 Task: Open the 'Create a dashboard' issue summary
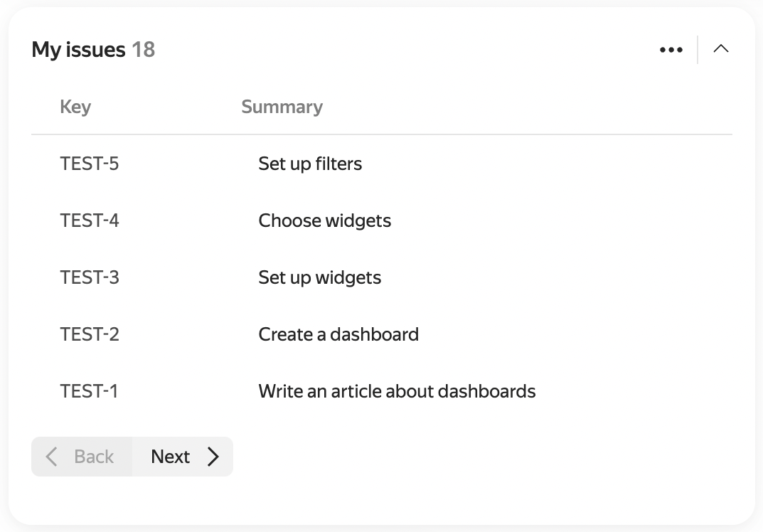(338, 335)
